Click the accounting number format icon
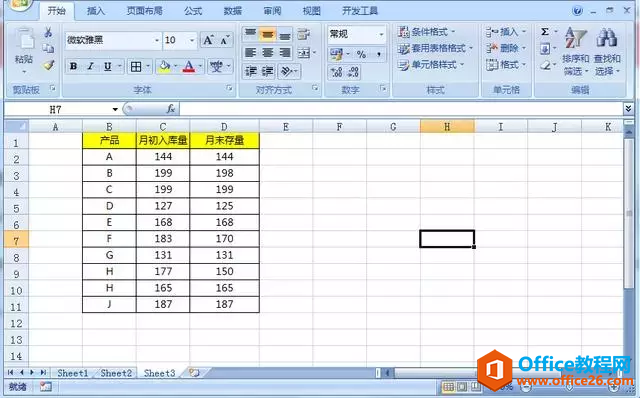Viewport: 640px width, 398px height. coord(336,54)
